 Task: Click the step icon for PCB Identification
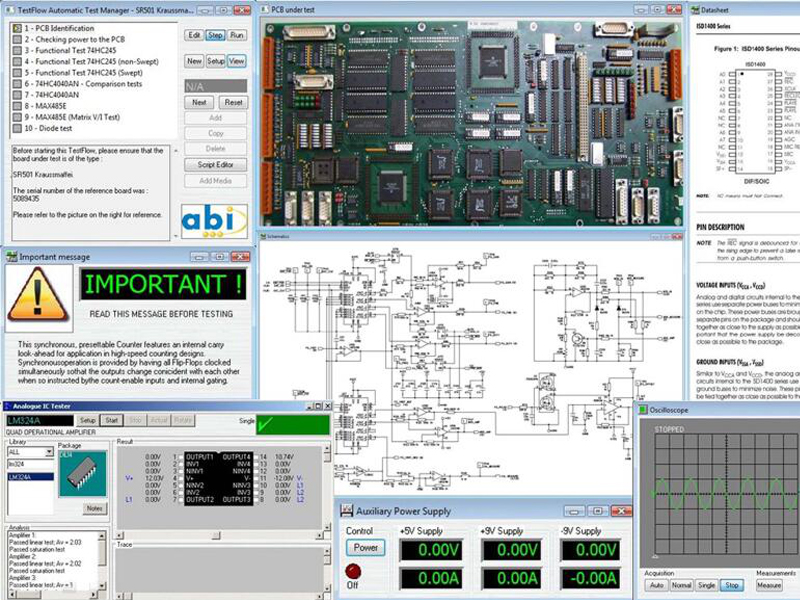[x=17, y=28]
